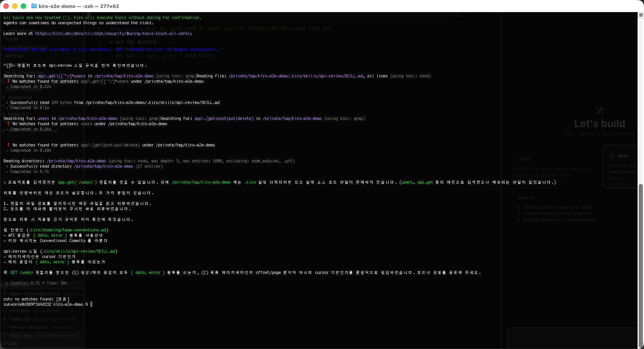Click the green checkmark before 'Successfully read directory'
The width and height of the screenshot is (644, 349).
pyautogui.click(x=7, y=166)
